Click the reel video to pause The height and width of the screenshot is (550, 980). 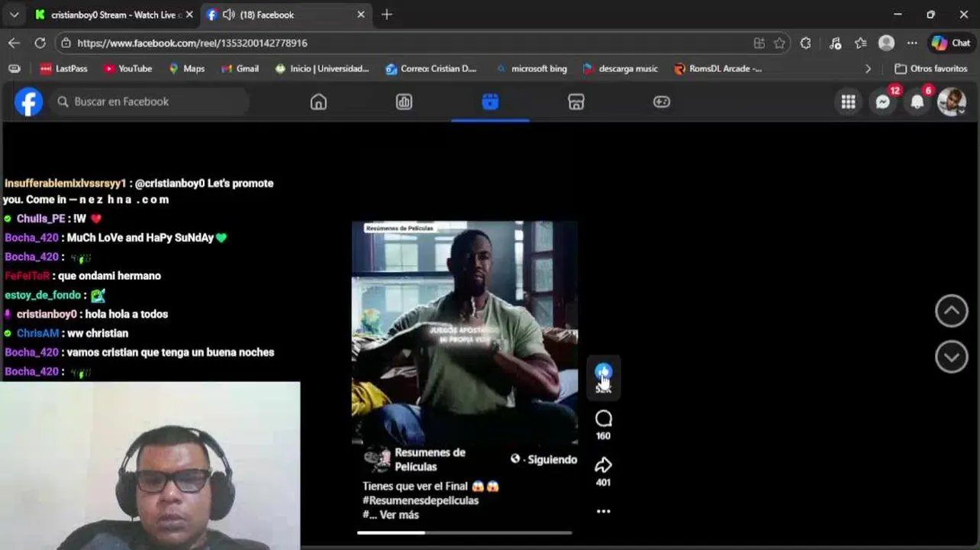click(464, 332)
